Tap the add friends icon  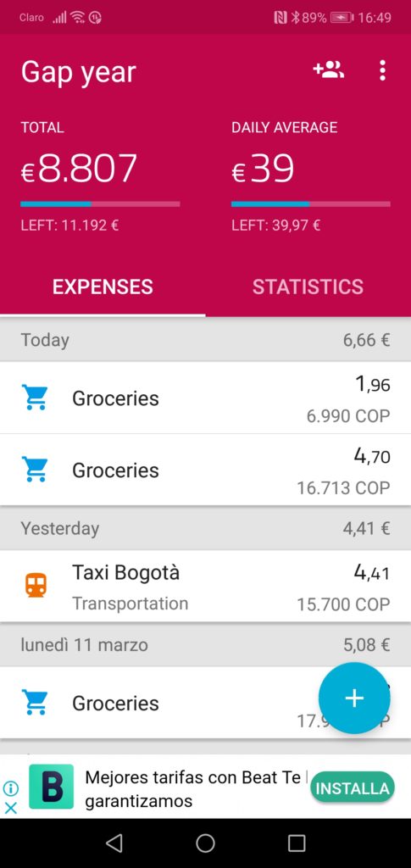click(329, 70)
